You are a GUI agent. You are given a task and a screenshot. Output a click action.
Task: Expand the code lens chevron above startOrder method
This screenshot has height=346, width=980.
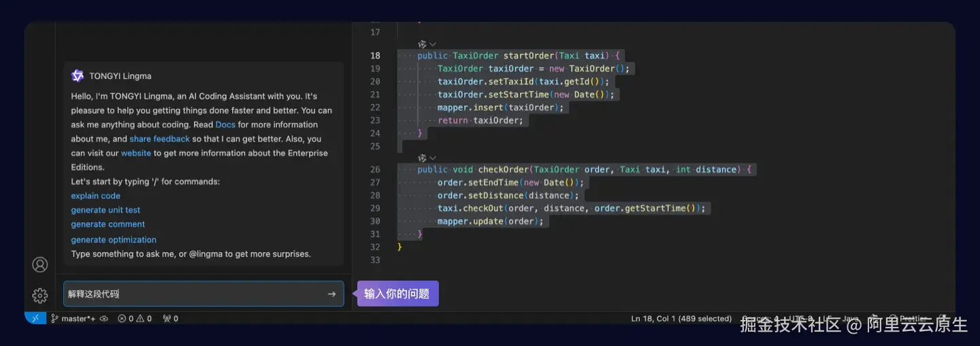(433, 44)
